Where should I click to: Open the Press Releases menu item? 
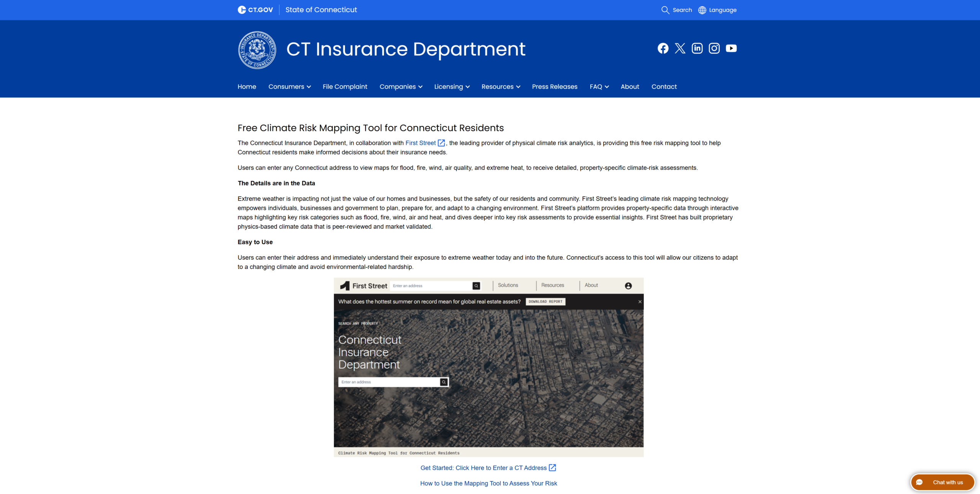(554, 86)
